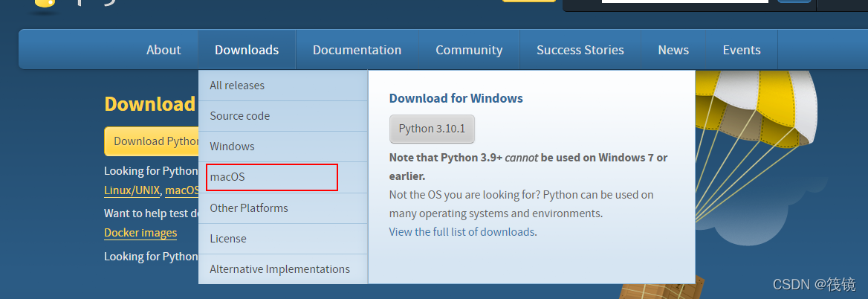
Task: Go to Documentation in the nav bar
Action: (357, 50)
